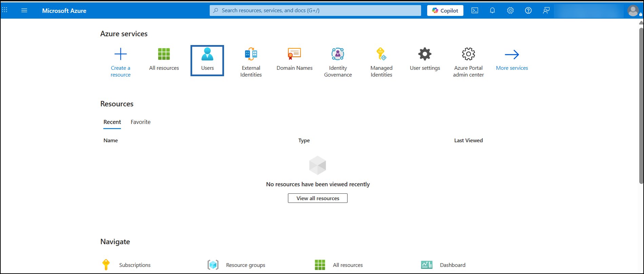
Task: Click the More services arrow
Action: (x=512, y=55)
